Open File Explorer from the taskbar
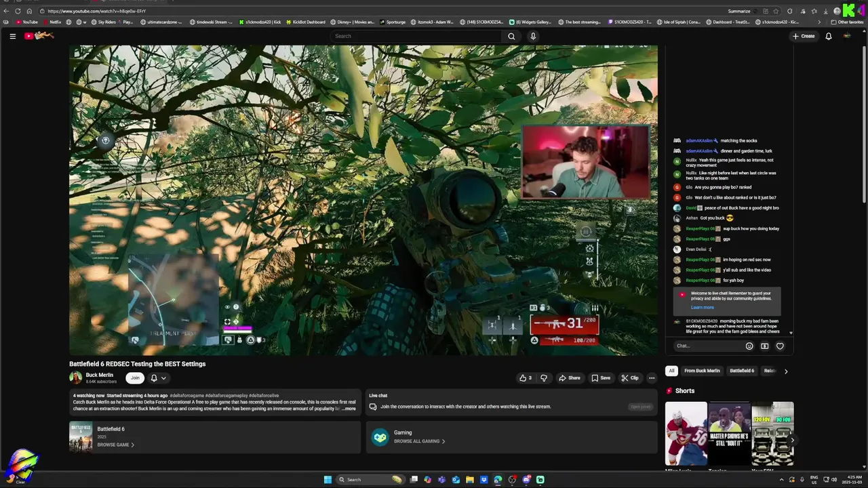 (469, 479)
